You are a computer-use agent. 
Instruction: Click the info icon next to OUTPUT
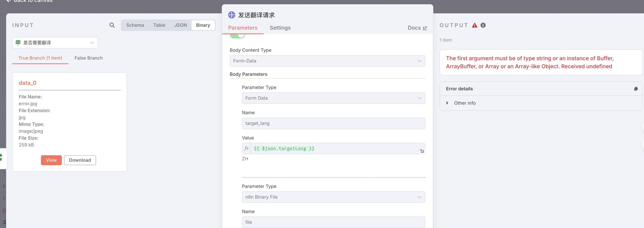(x=483, y=25)
